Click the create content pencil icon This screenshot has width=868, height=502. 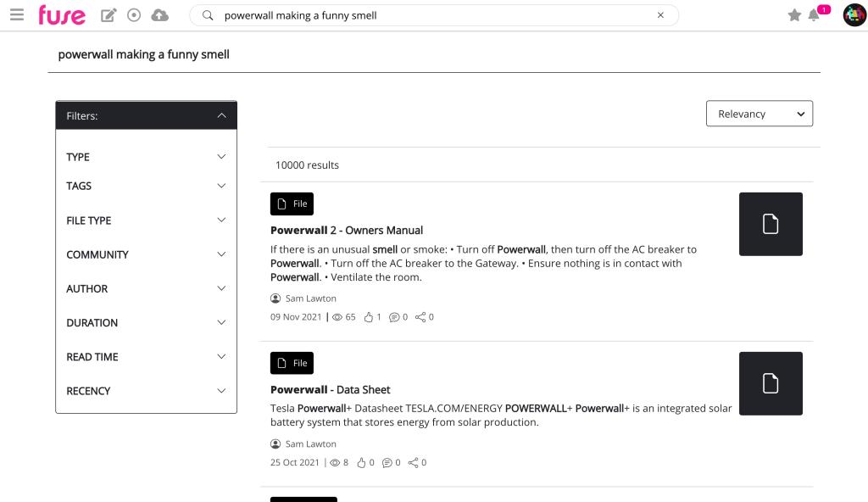pos(108,15)
